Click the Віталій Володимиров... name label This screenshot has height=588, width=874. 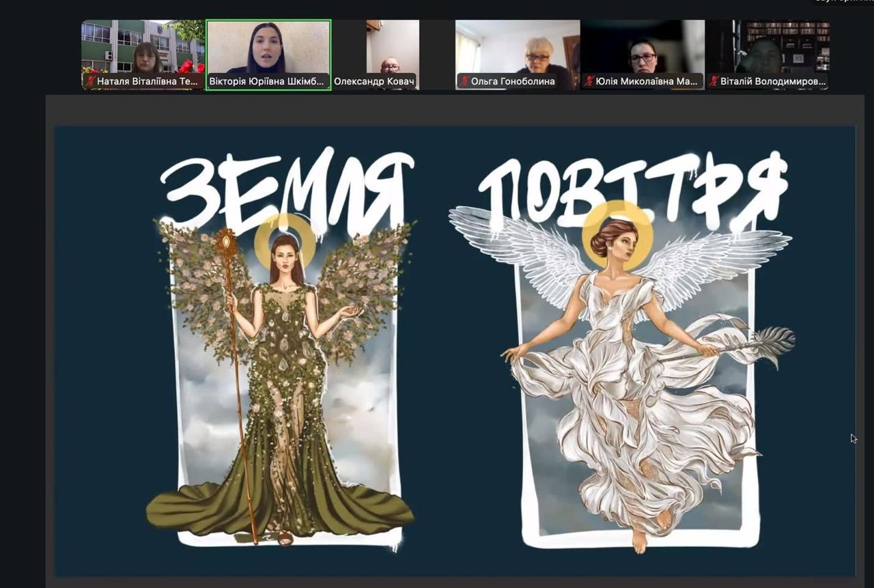773,82
